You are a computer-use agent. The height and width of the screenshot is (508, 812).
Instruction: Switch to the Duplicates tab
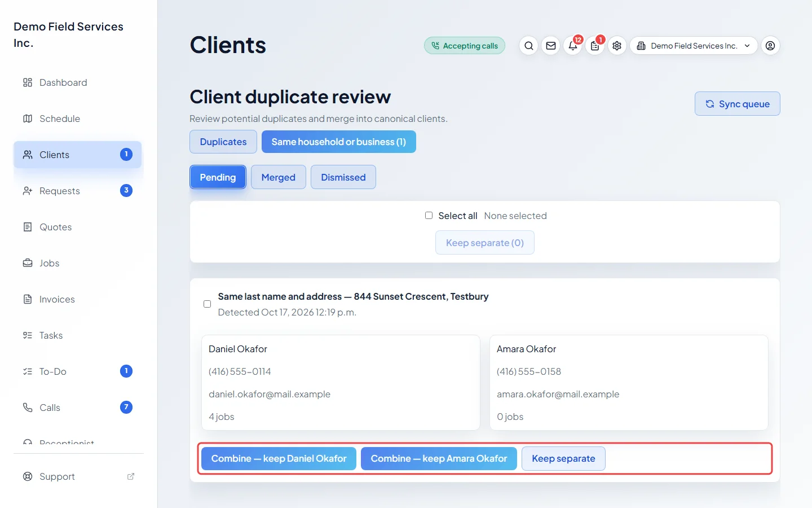click(223, 142)
